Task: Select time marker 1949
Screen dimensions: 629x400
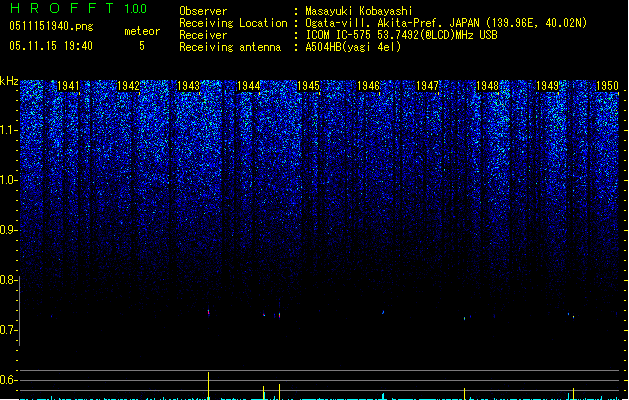Action: point(548,86)
